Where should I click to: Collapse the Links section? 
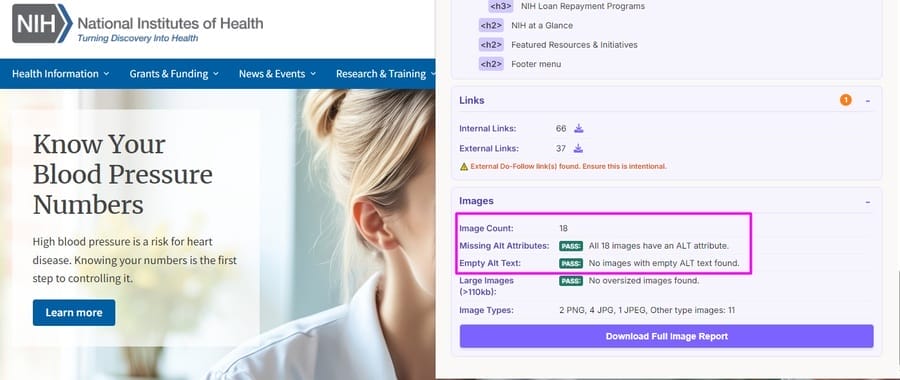click(867, 100)
